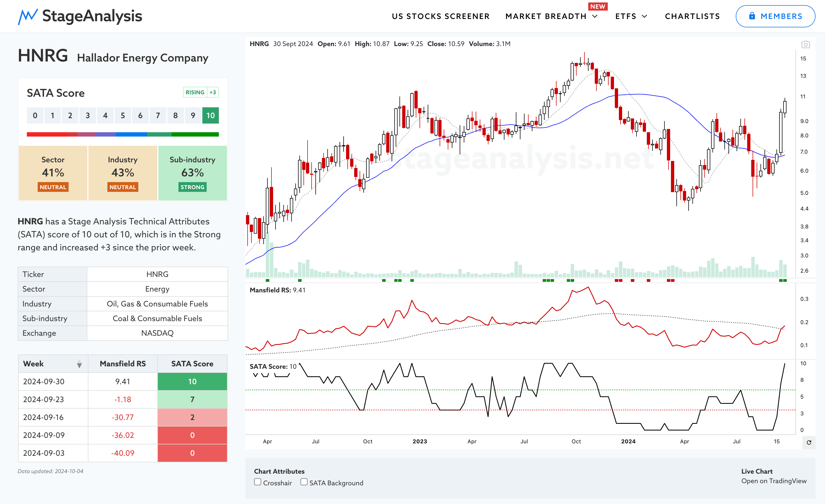Click the StageAnalysis logo icon
This screenshot has width=825, height=504.
27,16
